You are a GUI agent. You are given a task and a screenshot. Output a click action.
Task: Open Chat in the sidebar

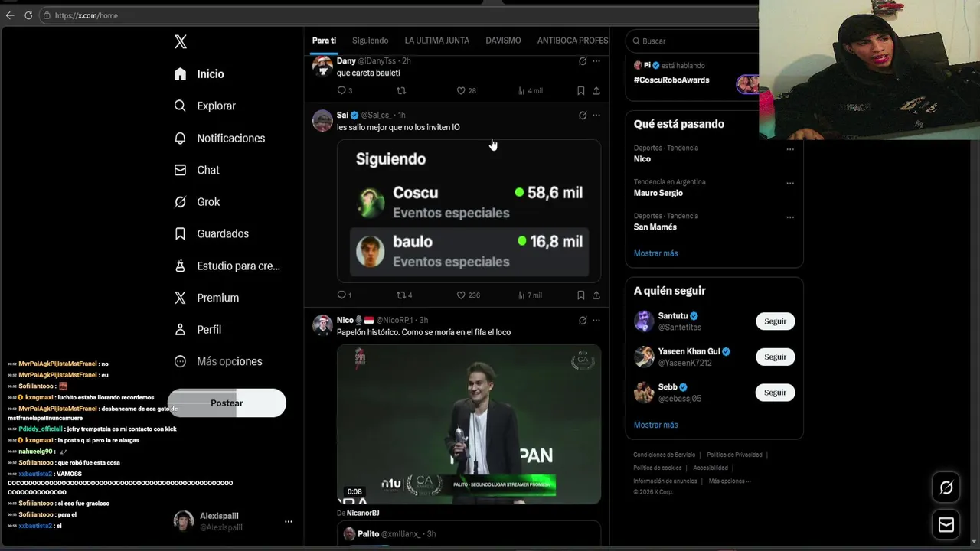pos(197,170)
